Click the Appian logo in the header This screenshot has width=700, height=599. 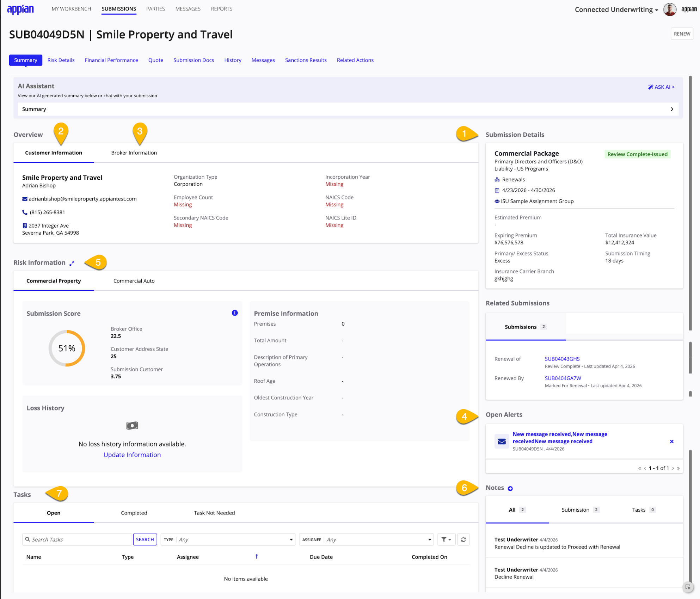[x=20, y=9]
